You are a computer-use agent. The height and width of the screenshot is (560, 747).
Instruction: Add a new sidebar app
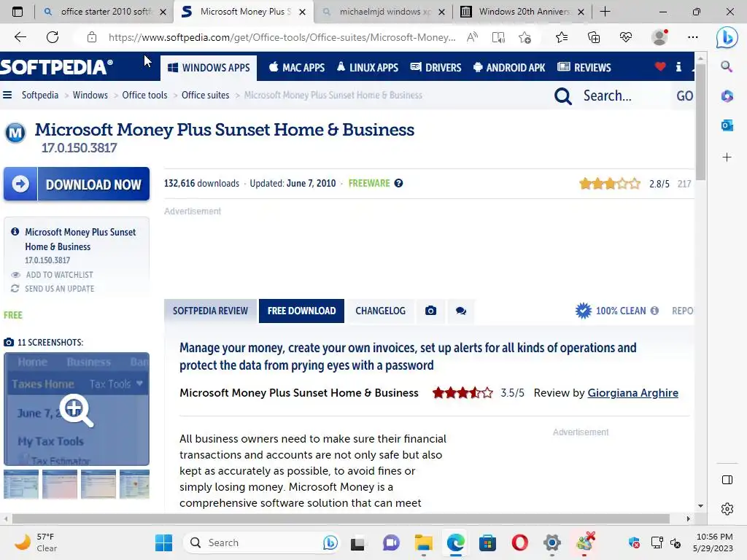727,157
